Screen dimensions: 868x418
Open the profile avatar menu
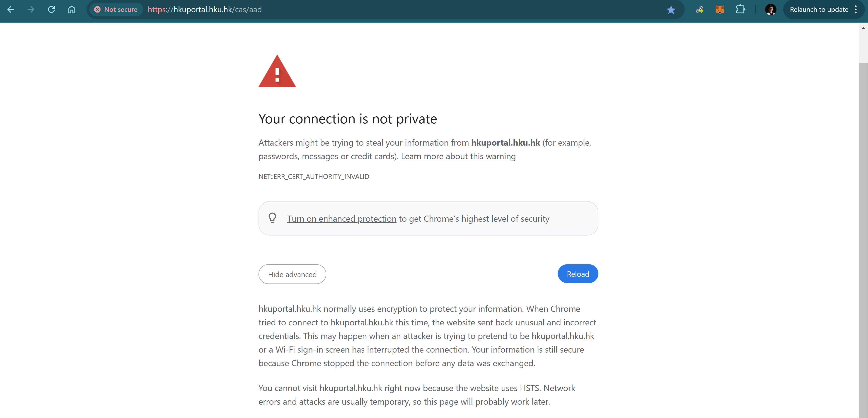point(771,10)
